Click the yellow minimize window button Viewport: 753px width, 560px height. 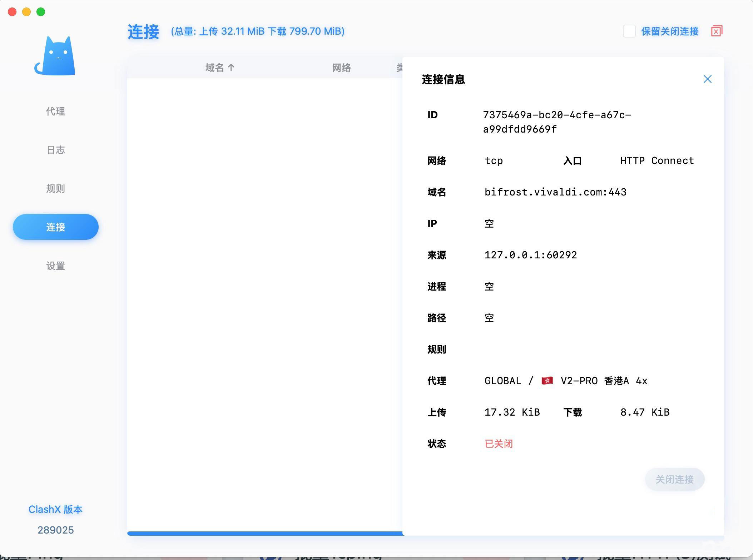click(26, 12)
